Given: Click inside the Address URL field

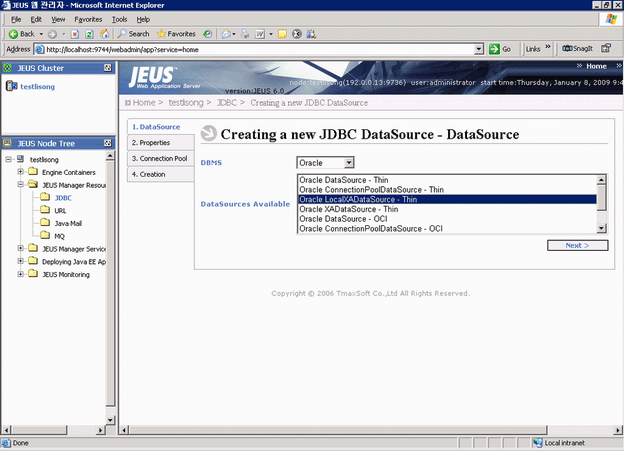Looking at the screenshot, I should pyautogui.click(x=255, y=49).
